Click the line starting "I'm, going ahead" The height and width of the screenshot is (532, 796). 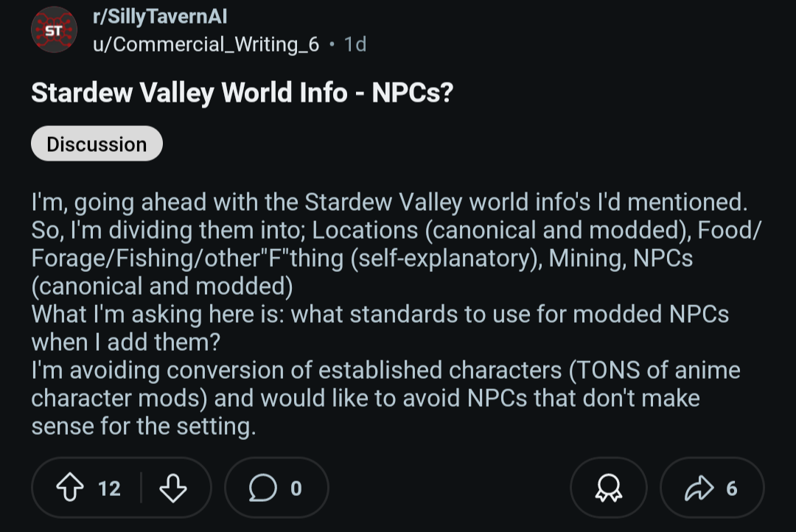tap(389, 202)
